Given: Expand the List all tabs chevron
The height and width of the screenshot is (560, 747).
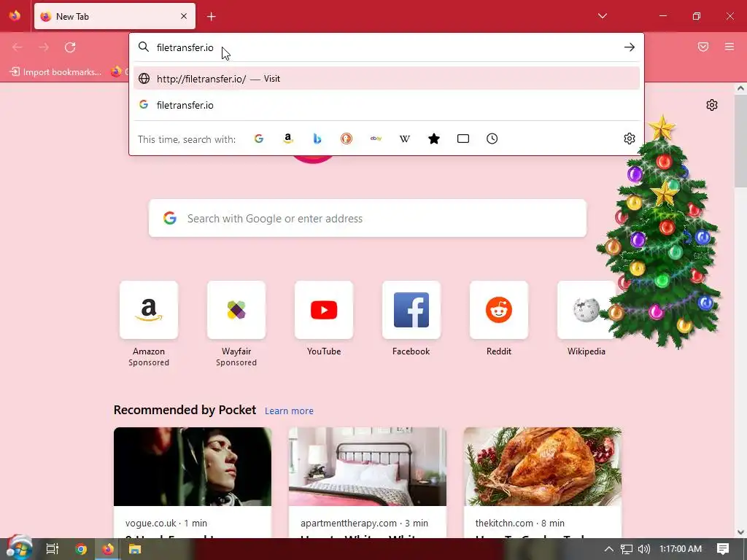Looking at the screenshot, I should tap(602, 16).
